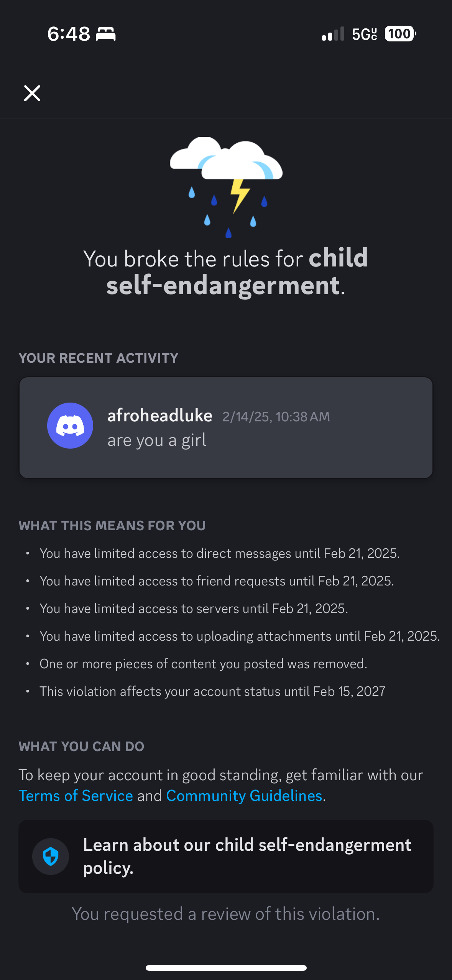452x980 pixels.
Task: Tap the home indicator bar at bottom
Action: [x=226, y=968]
